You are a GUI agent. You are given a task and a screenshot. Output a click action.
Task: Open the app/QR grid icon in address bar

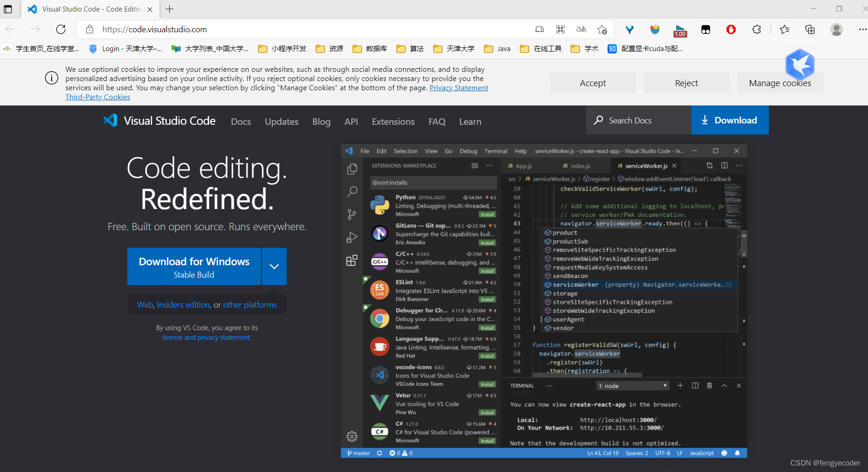click(561, 29)
